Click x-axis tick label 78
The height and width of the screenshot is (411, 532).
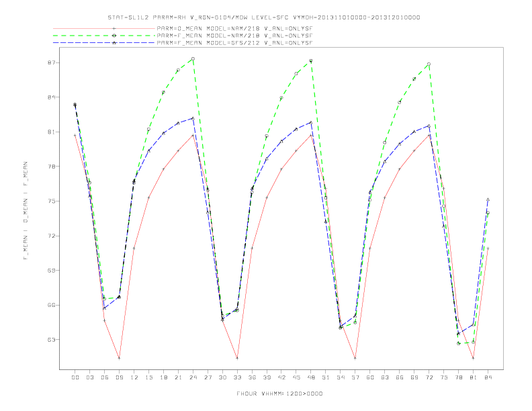459,377
